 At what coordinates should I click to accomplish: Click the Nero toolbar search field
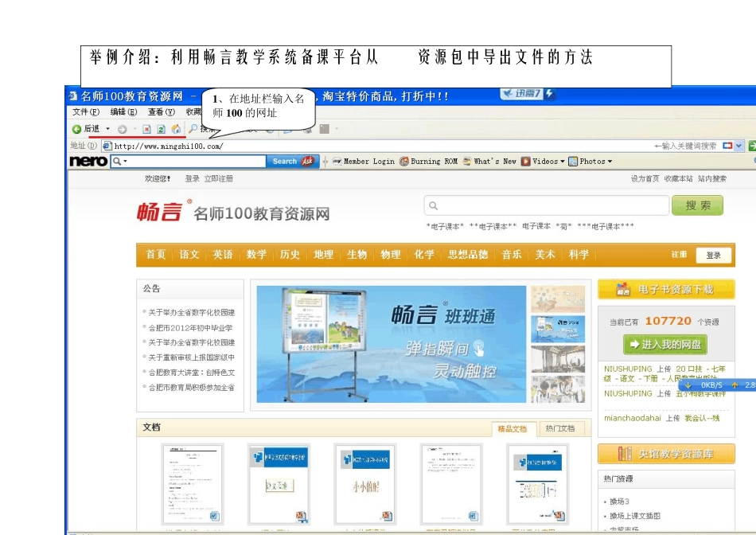188,161
